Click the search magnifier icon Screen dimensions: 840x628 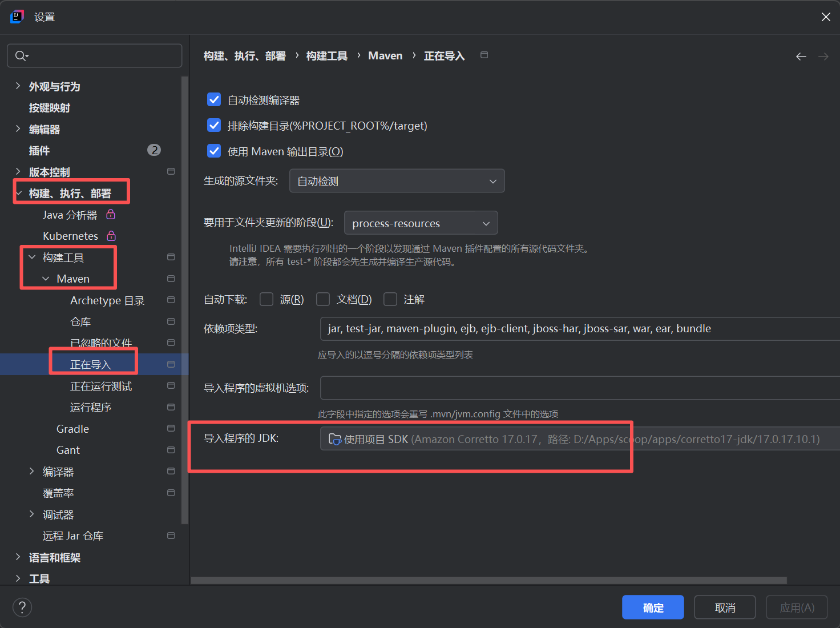click(21, 56)
